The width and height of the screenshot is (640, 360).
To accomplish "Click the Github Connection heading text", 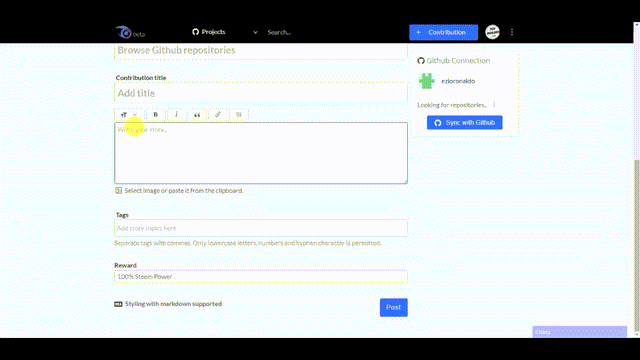I will (x=458, y=61).
